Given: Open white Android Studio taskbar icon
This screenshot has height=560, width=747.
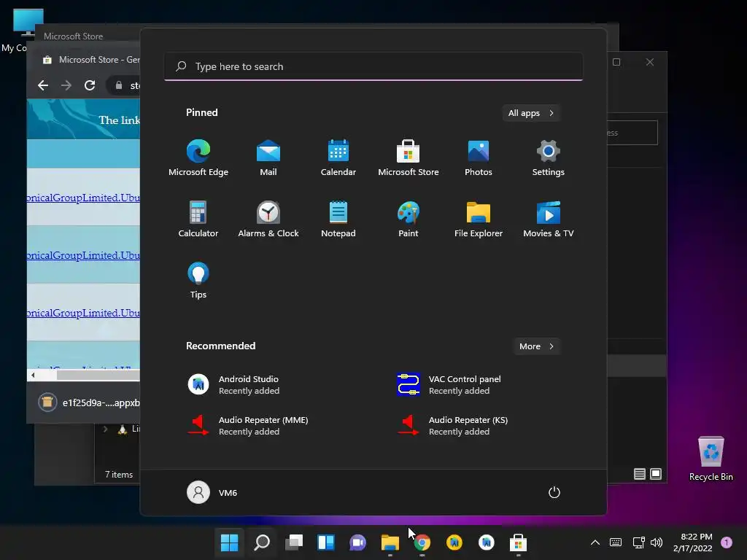Looking at the screenshot, I should coord(487,542).
